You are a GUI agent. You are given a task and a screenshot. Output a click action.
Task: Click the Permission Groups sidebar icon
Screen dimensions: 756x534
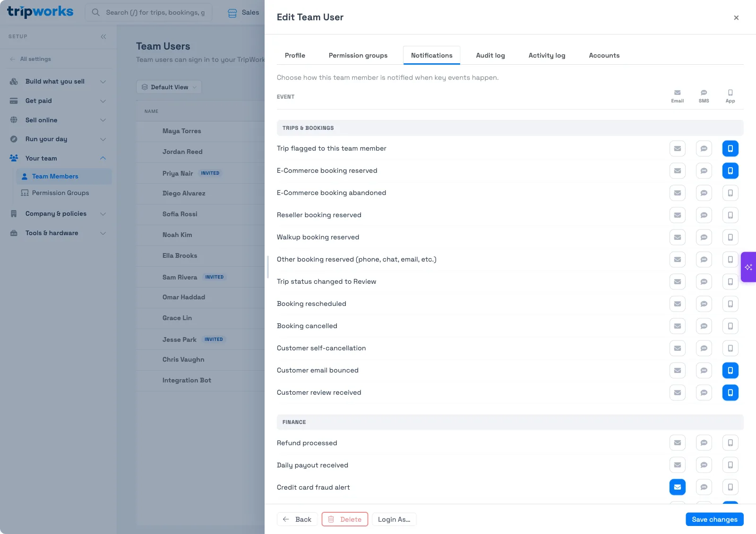point(25,193)
